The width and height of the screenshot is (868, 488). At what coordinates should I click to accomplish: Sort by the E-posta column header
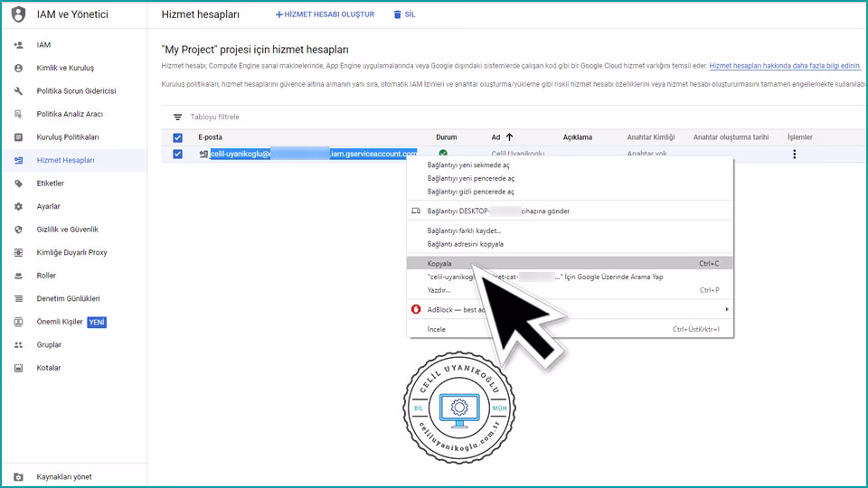pyautogui.click(x=210, y=137)
